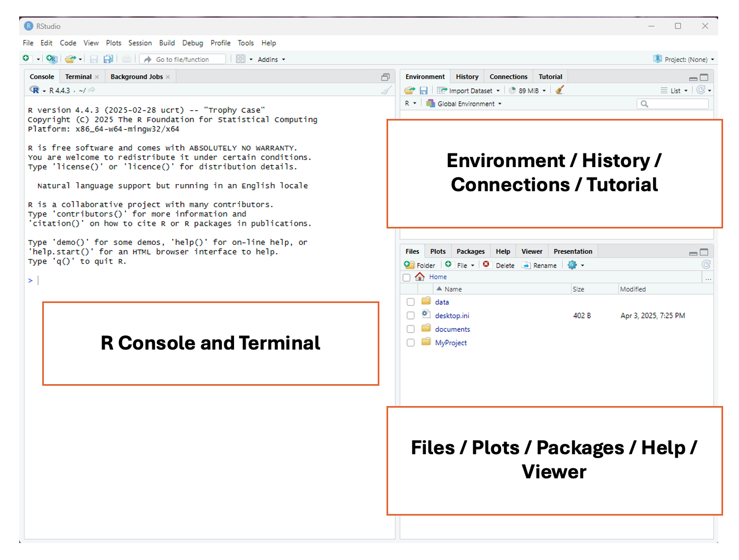This screenshot has width=739, height=560.
Task: Refresh the Files pane listing
Action: [x=706, y=265]
